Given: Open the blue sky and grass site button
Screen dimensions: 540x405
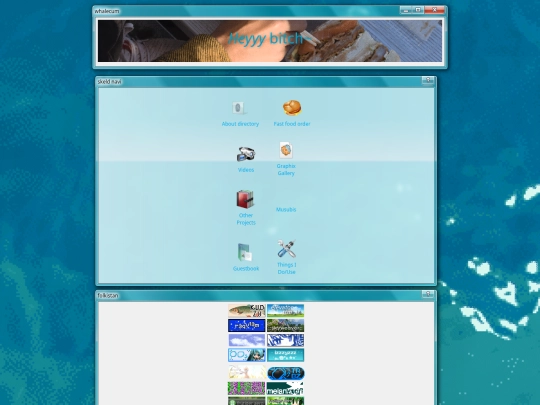Looking at the screenshot, I should [x=285, y=311].
